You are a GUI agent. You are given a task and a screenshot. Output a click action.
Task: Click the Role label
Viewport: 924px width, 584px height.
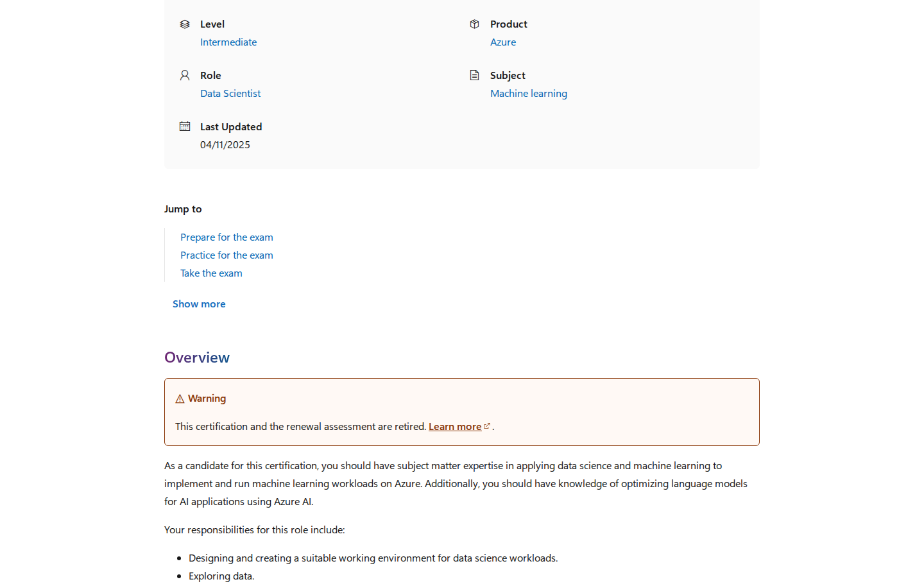[x=210, y=75]
